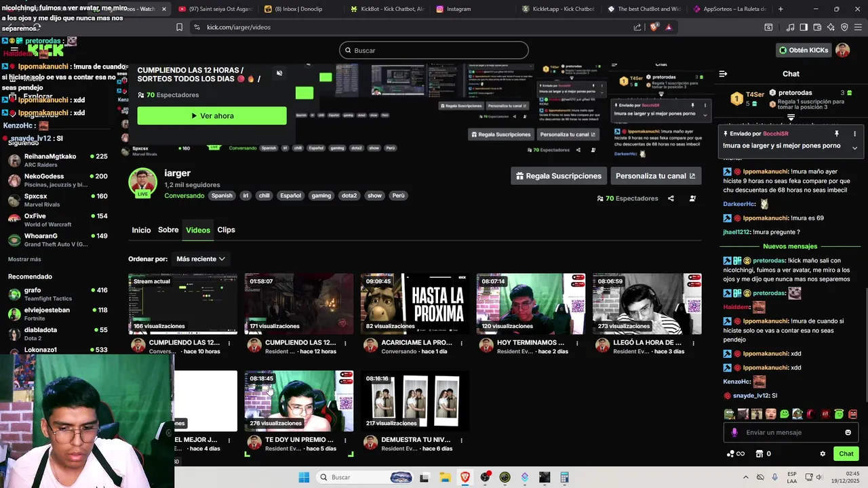The width and height of the screenshot is (868, 488).
Task: Open options for DEMUESTRA TU NIV video
Action: [x=461, y=440]
